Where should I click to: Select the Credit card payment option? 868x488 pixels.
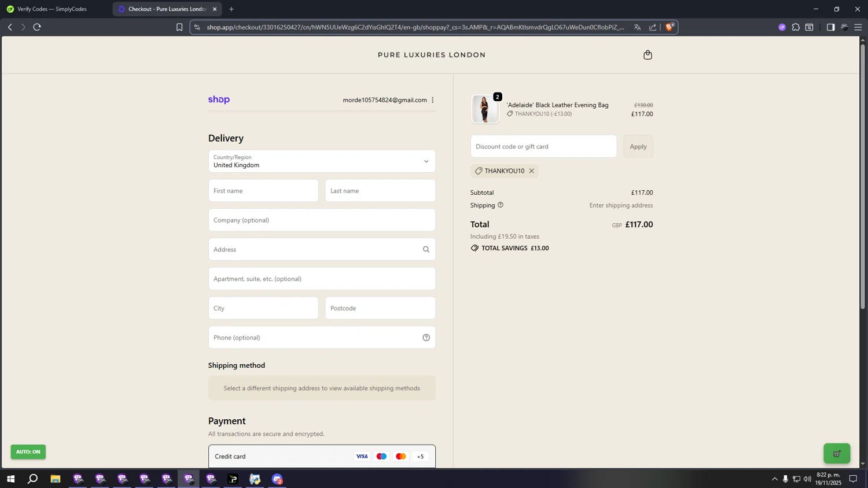[322, 456]
